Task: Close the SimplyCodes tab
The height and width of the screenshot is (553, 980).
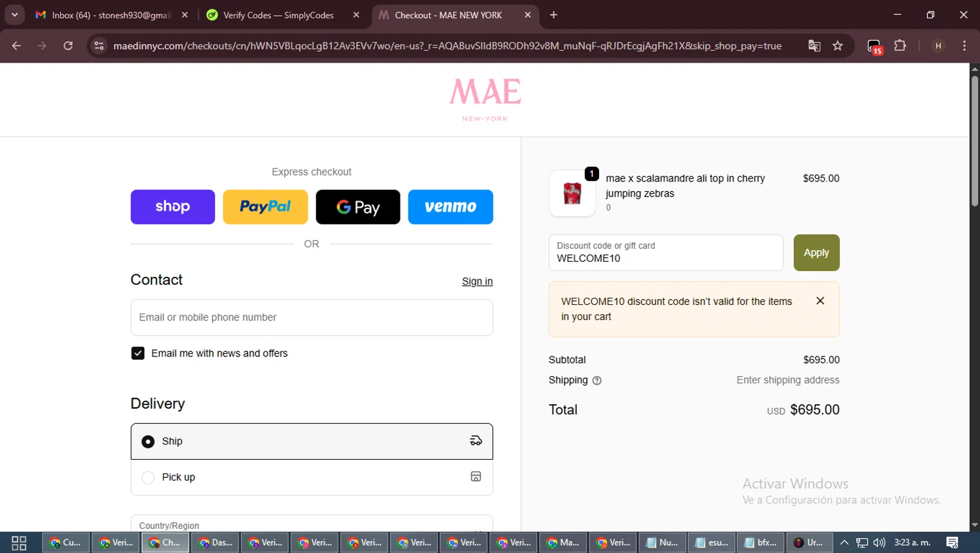Action: coord(356,15)
